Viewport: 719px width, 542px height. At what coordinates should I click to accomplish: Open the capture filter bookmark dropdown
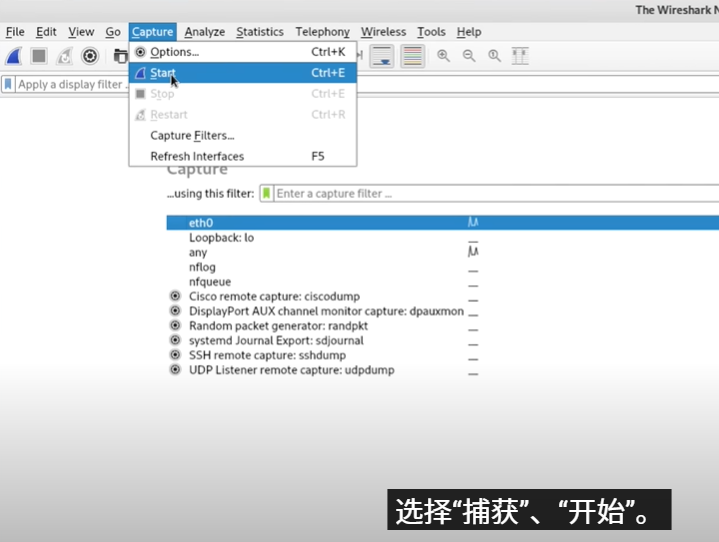[266, 194]
